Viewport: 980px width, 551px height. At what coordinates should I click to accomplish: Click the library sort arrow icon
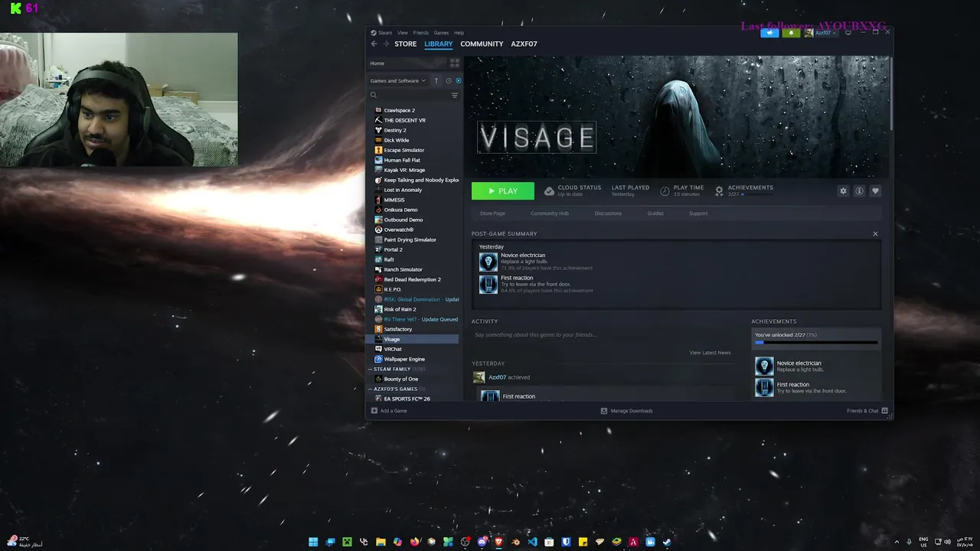[x=437, y=80]
